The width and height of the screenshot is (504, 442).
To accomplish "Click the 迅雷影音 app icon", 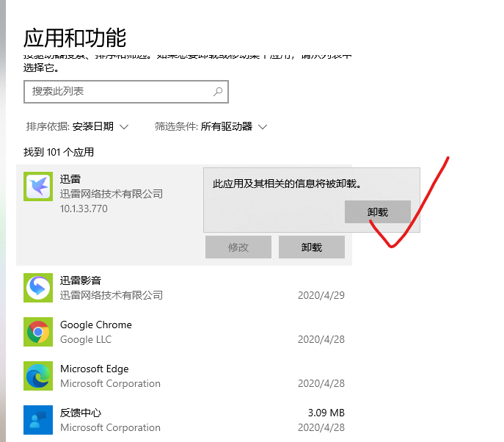I will coord(38,288).
